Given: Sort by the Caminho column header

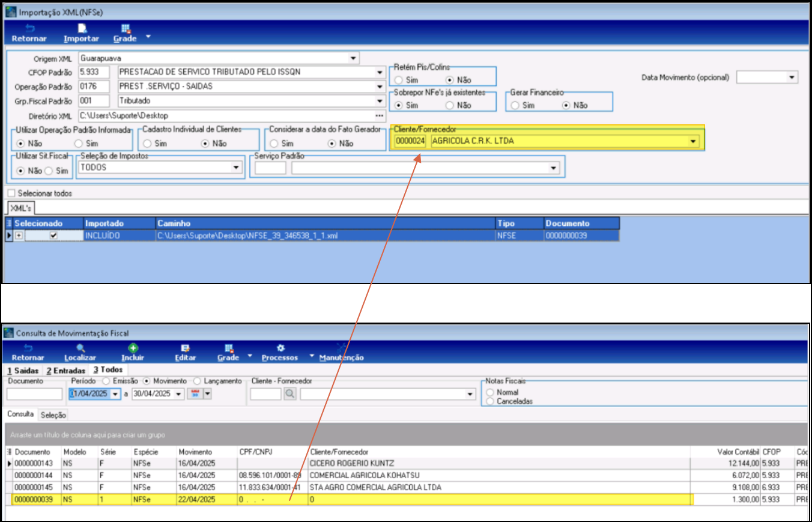Looking at the screenshot, I should point(325,223).
